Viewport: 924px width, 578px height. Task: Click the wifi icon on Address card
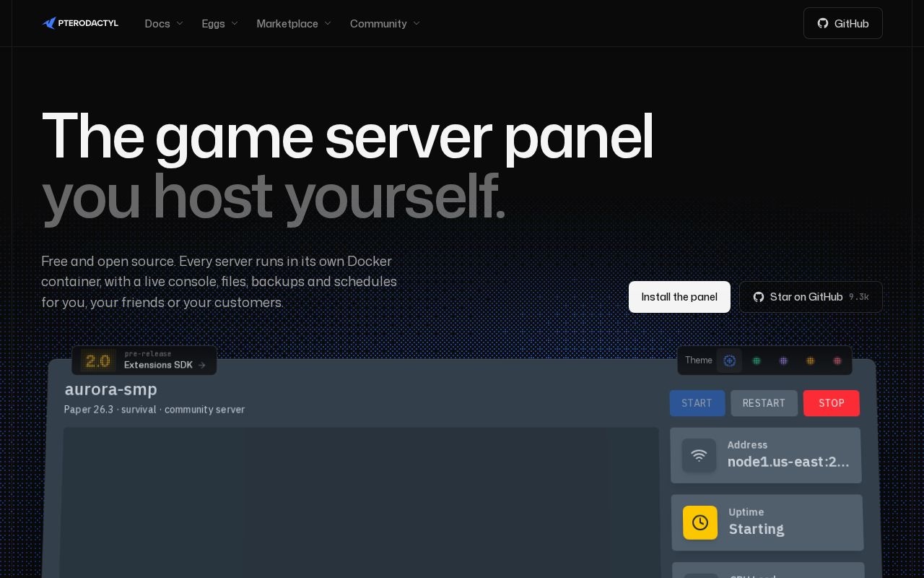click(699, 455)
